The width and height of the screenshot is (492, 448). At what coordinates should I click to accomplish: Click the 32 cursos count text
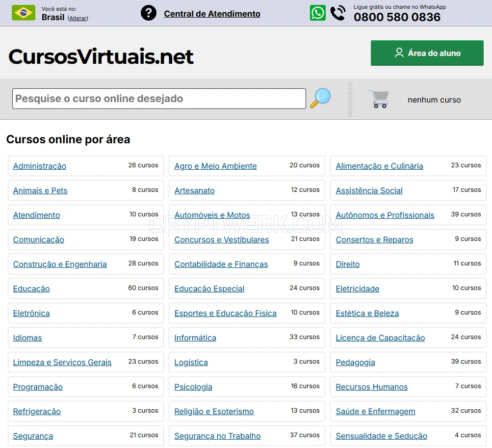coord(466,411)
